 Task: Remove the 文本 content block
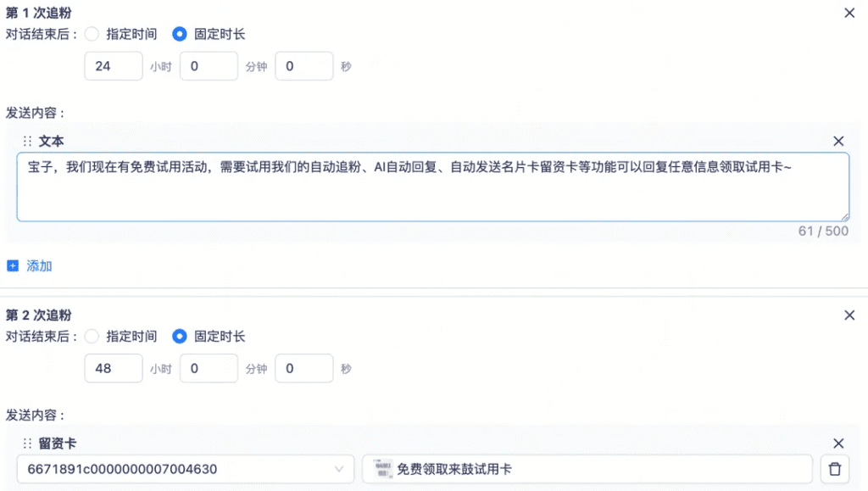click(x=838, y=142)
